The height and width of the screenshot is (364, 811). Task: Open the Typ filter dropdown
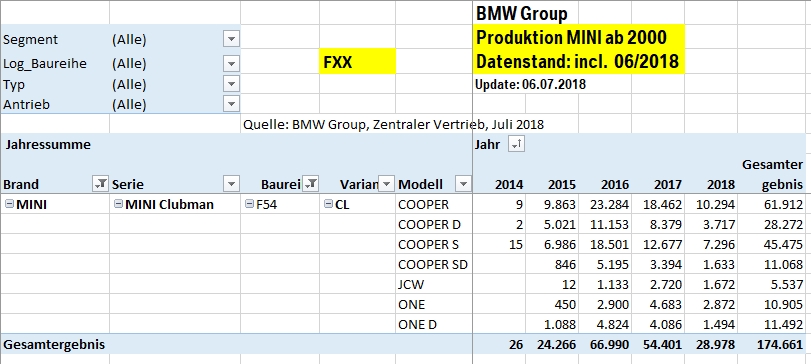click(x=231, y=84)
